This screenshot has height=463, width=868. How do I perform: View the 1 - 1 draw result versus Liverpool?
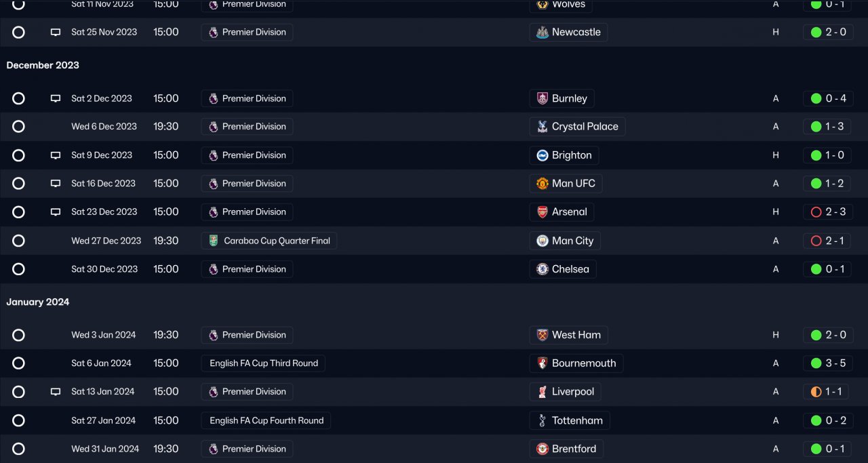(827, 392)
